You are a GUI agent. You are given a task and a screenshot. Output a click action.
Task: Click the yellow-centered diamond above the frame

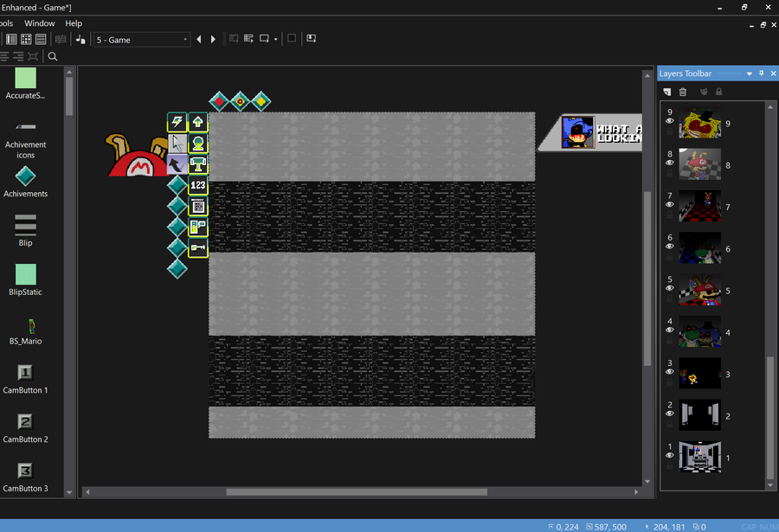(261, 101)
